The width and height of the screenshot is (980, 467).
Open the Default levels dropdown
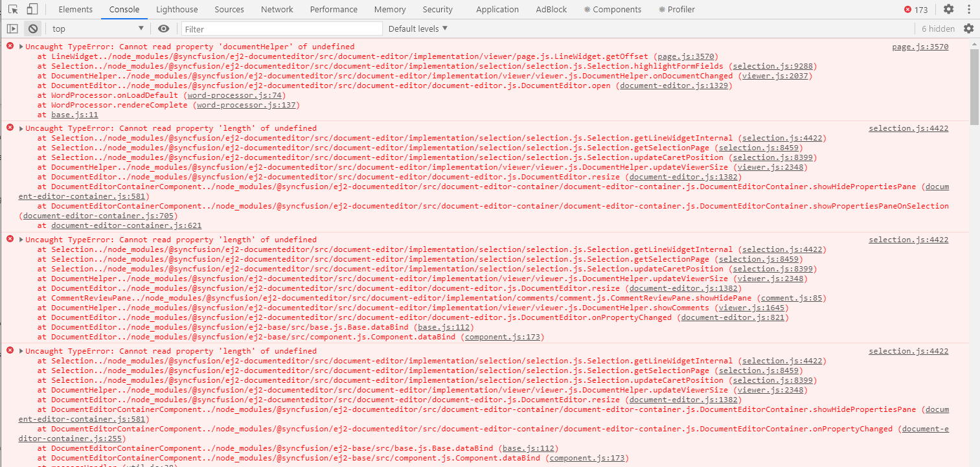click(x=418, y=28)
